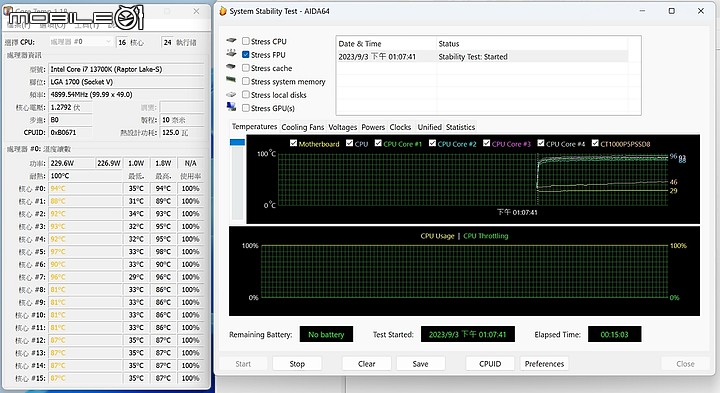Image resolution: width=720 pixels, height=393 pixels.
Task: Click the LGA 1700 (Socket V) field
Action: [126, 82]
